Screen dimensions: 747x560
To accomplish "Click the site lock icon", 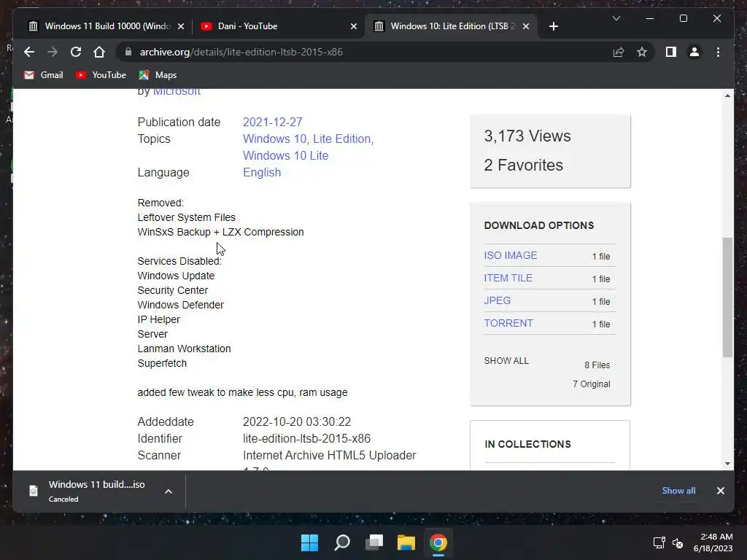I will point(128,52).
